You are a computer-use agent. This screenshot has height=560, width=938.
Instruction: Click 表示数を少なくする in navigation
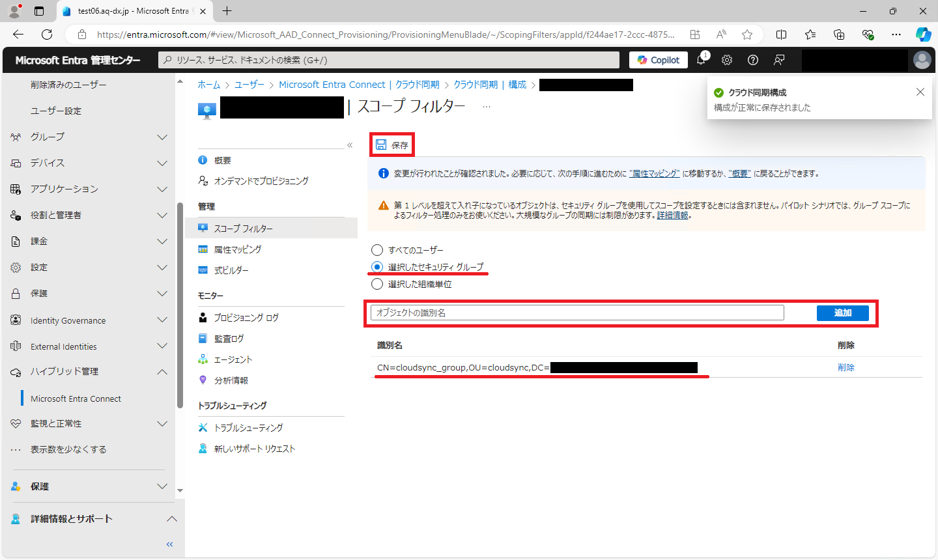pos(68,449)
